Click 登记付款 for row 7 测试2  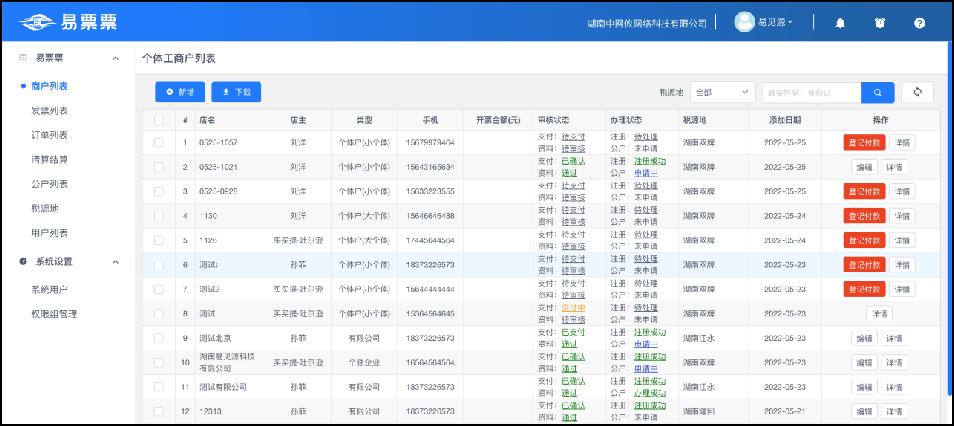(865, 289)
